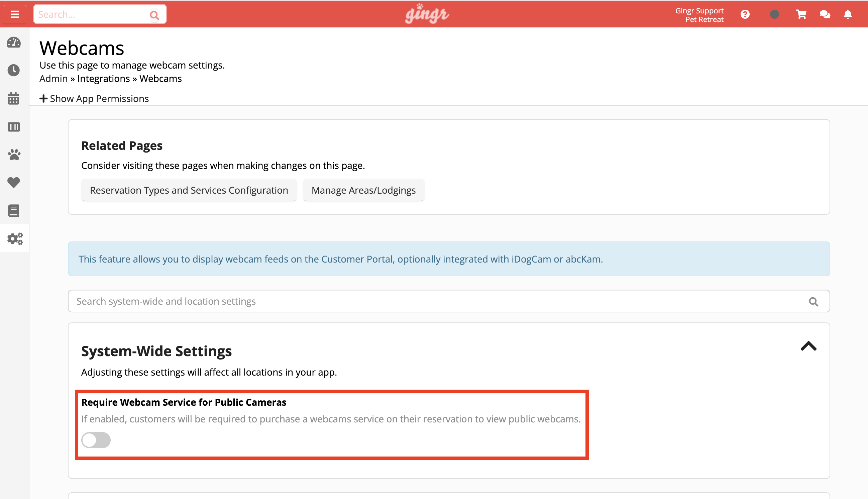Open Manage Areas/Lodgings page
This screenshot has width=868, height=499.
tap(363, 190)
